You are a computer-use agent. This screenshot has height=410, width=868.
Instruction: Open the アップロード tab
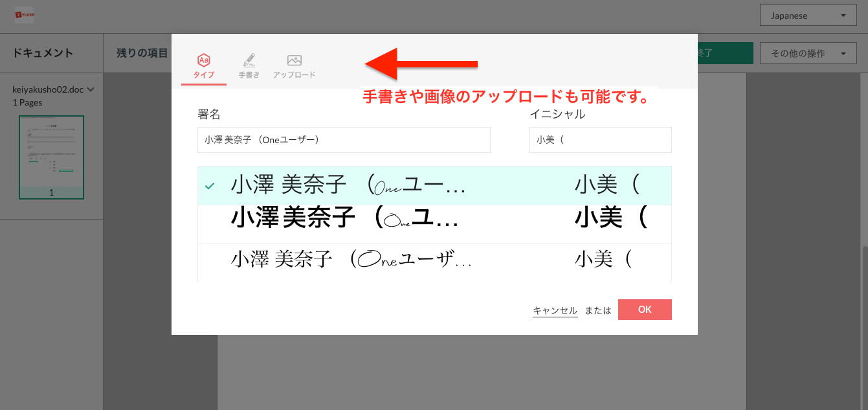pos(295,67)
